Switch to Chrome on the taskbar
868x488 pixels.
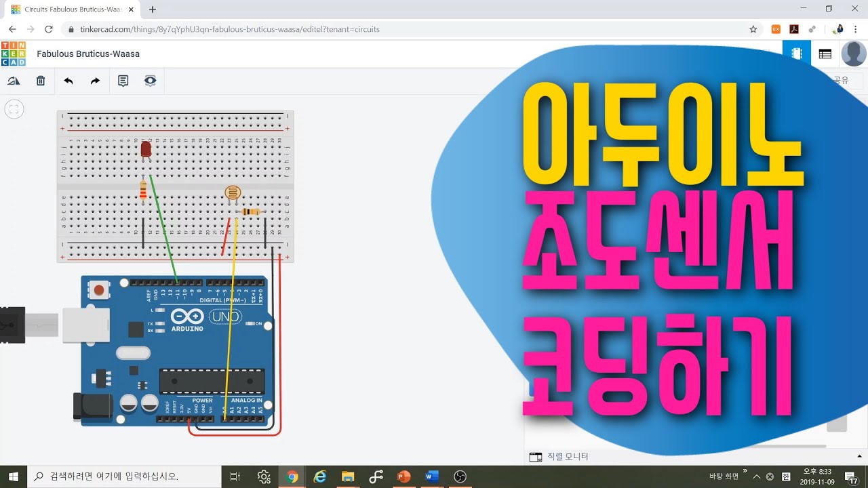292,476
